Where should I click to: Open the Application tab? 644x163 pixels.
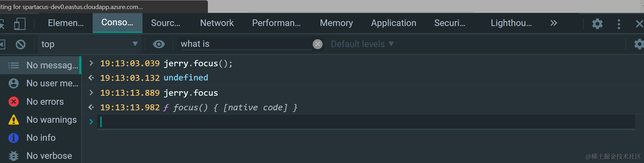click(x=394, y=23)
